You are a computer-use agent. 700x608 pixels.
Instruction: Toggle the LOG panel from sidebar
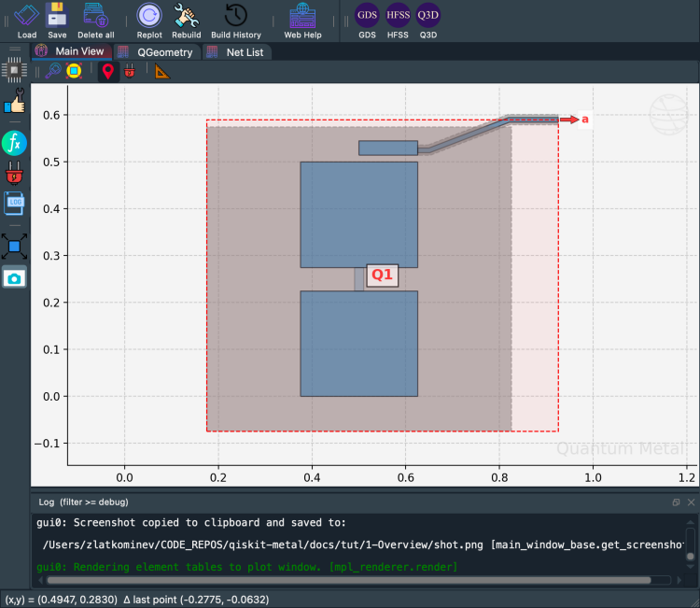pos(14,203)
